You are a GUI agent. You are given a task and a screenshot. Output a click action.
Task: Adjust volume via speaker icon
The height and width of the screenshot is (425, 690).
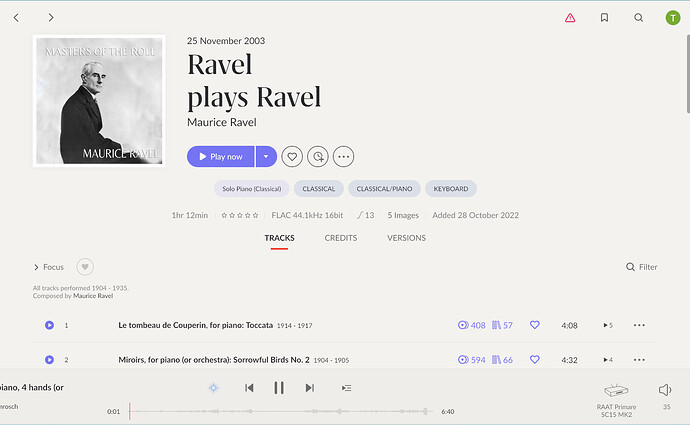pyautogui.click(x=665, y=390)
